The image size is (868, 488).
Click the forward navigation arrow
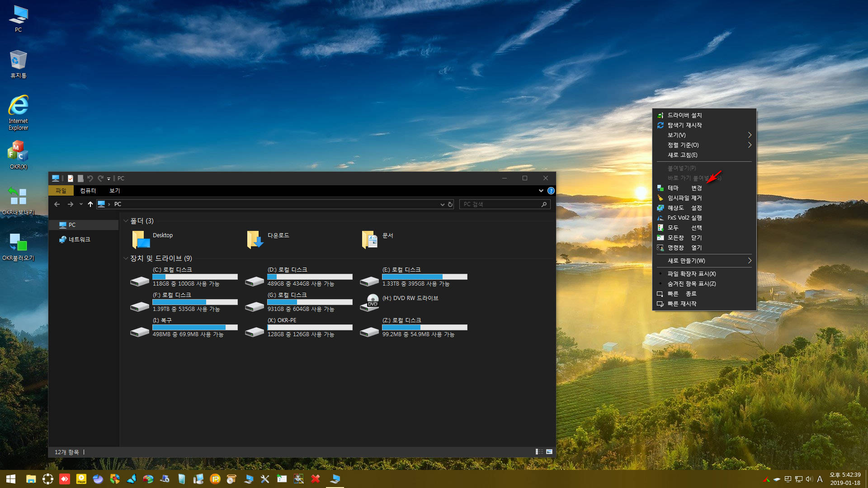coord(71,204)
